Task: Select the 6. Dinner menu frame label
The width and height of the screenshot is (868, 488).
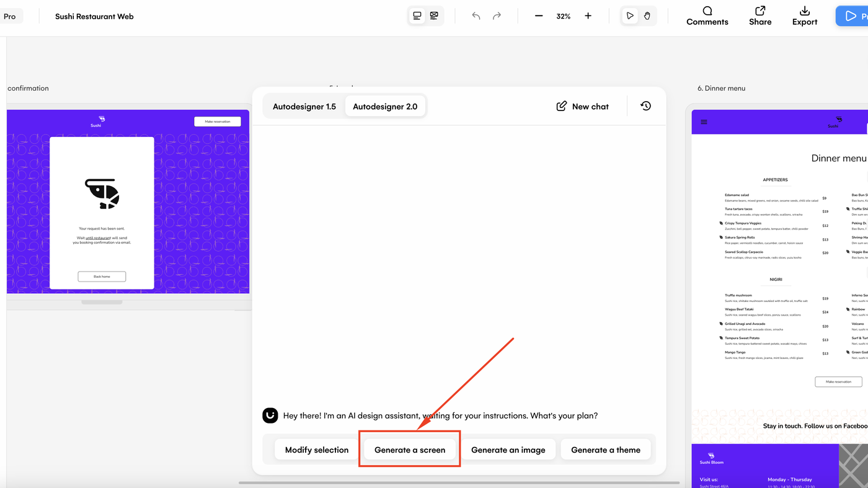Action: coord(721,88)
